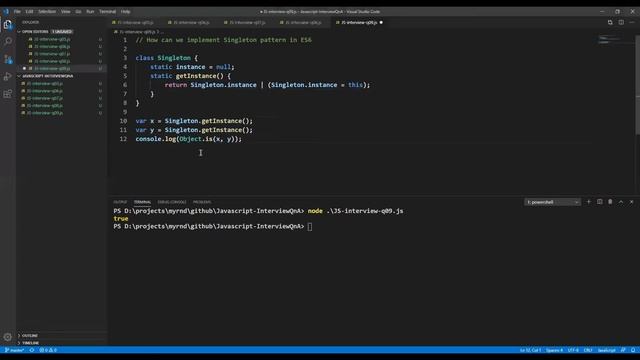
Task: Open the Selection menu
Action: click(47, 11)
